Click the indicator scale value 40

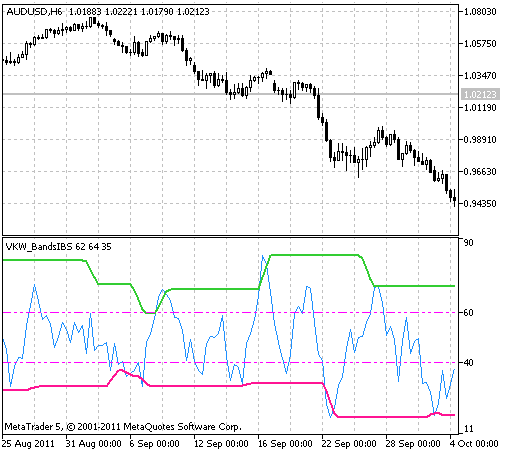pos(468,363)
